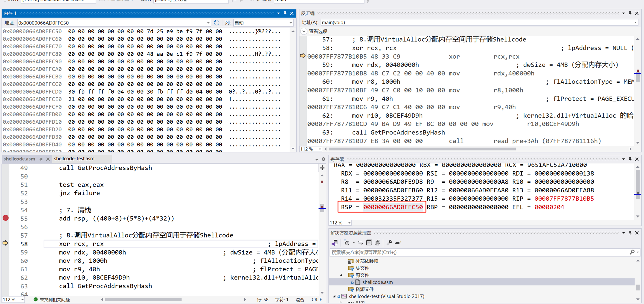Switch to the shellcode-test.asm tab
This screenshot has height=304, width=644.
point(74,159)
